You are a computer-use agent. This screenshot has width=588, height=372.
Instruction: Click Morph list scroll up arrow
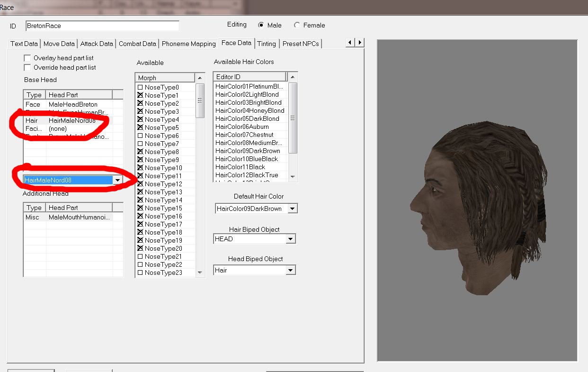coord(200,78)
